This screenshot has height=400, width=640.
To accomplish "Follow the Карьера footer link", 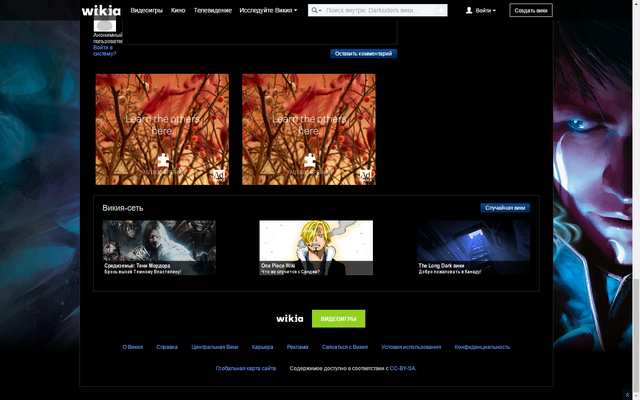I will click(x=262, y=347).
